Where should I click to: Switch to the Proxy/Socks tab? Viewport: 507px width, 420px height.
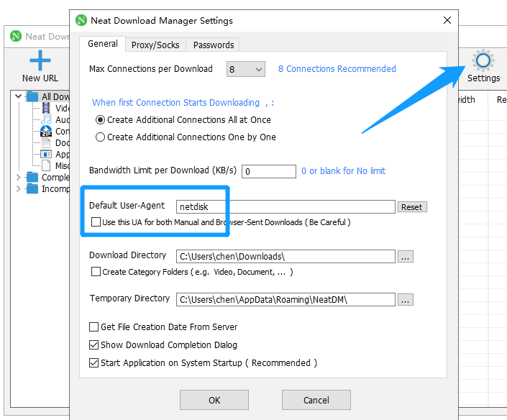(155, 45)
